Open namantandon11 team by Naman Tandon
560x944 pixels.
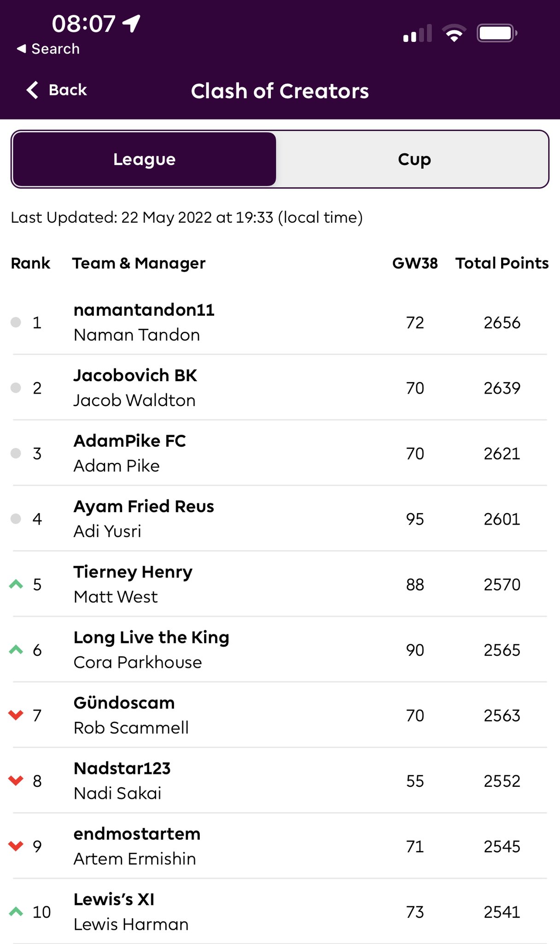click(280, 322)
